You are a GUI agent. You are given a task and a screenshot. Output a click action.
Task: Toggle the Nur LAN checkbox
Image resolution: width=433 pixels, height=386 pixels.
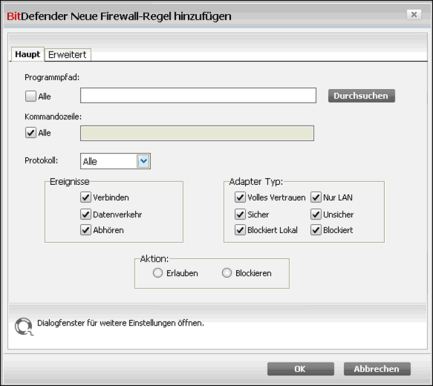(316, 197)
